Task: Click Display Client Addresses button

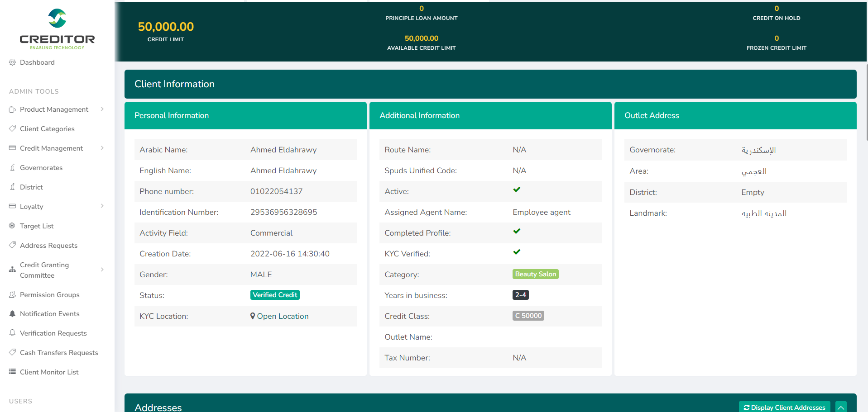Action: pyautogui.click(x=784, y=407)
